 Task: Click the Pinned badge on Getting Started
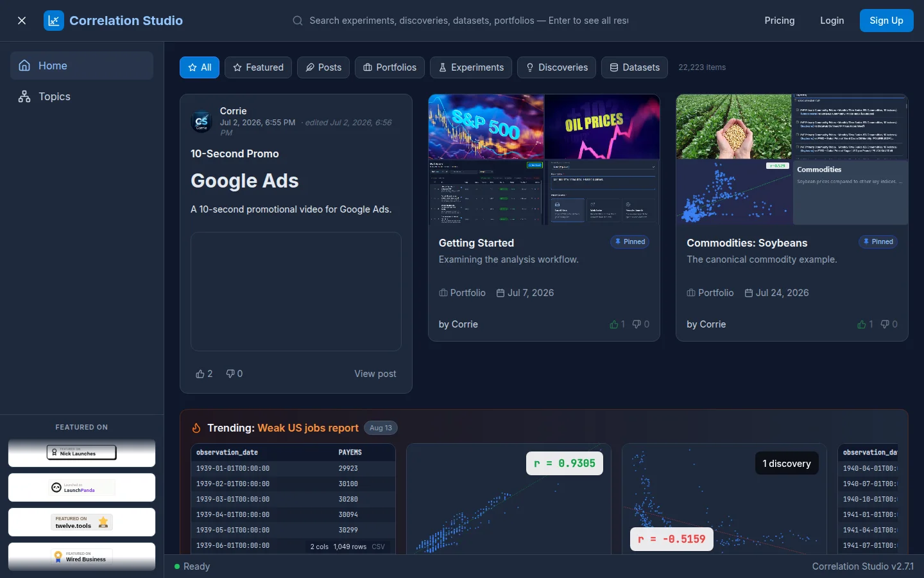click(630, 241)
